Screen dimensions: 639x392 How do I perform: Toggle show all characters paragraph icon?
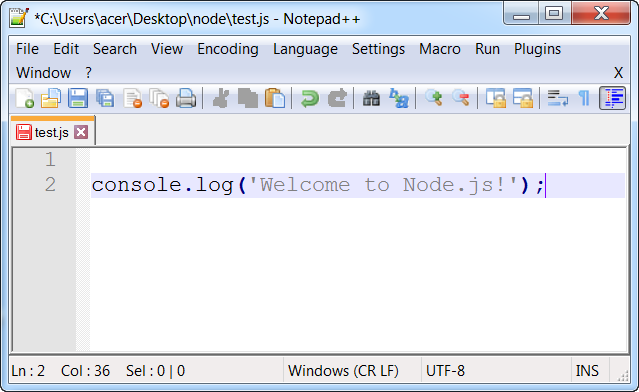click(584, 98)
